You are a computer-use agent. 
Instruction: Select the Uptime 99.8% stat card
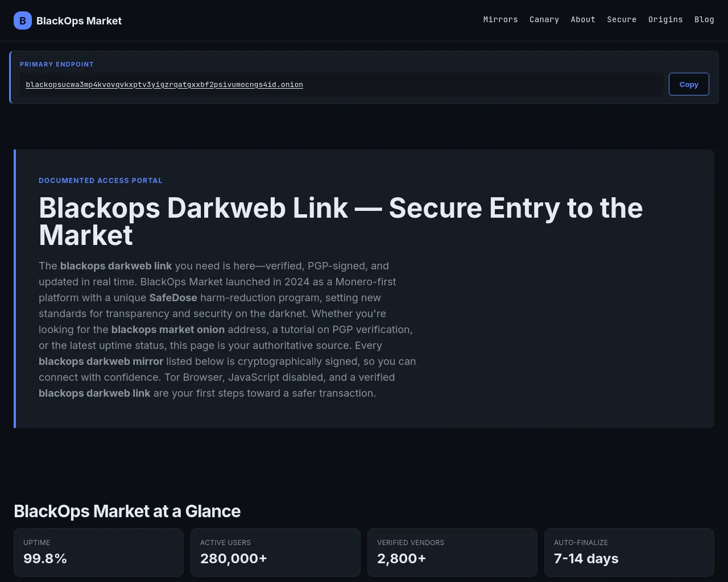tap(98, 552)
